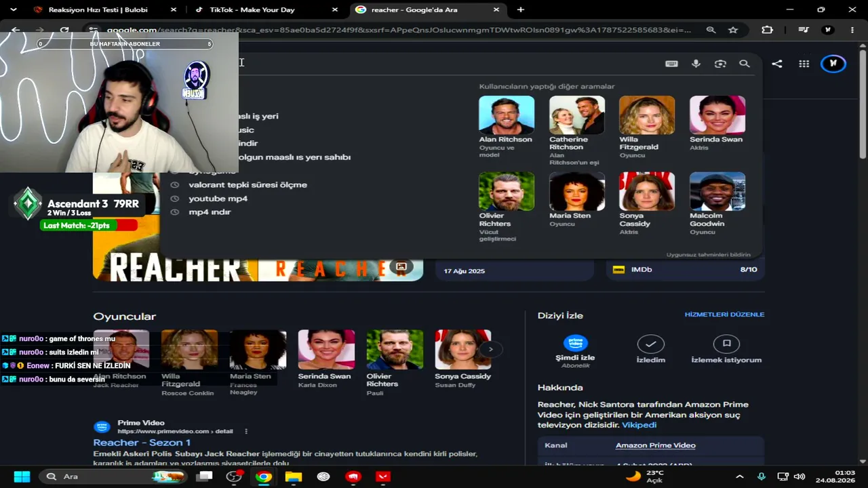Open the Valorant icon on the taskbar
Viewport: 868px width, 488px height.
click(383, 476)
